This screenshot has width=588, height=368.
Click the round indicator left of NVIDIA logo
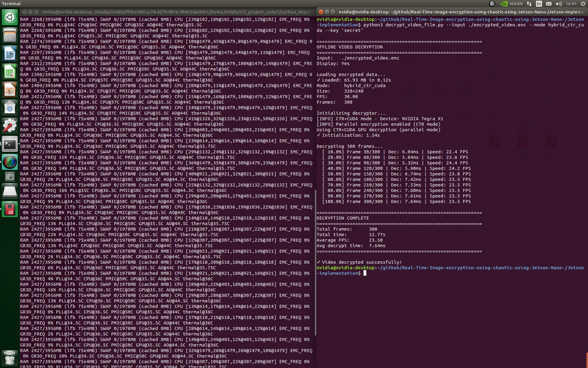pos(492,4)
